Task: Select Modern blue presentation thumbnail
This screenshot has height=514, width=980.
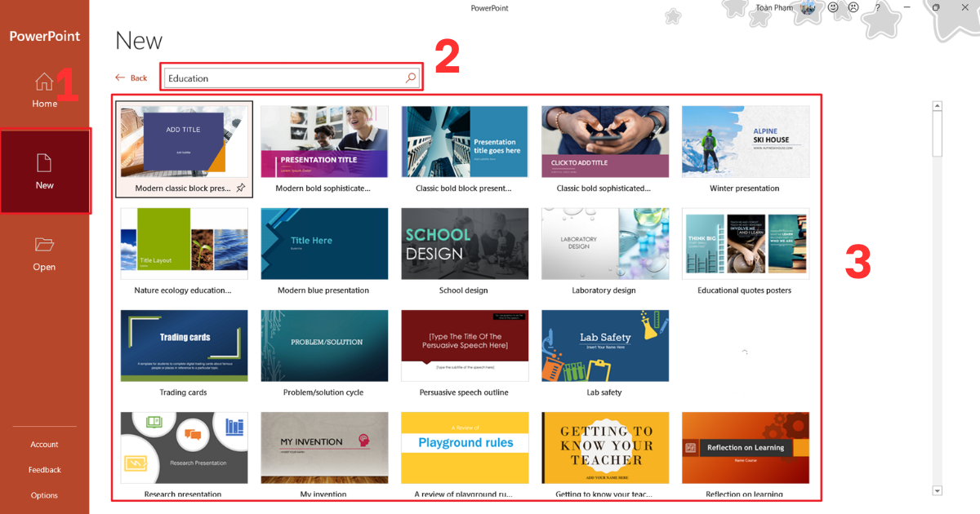Action: tap(324, 244)
